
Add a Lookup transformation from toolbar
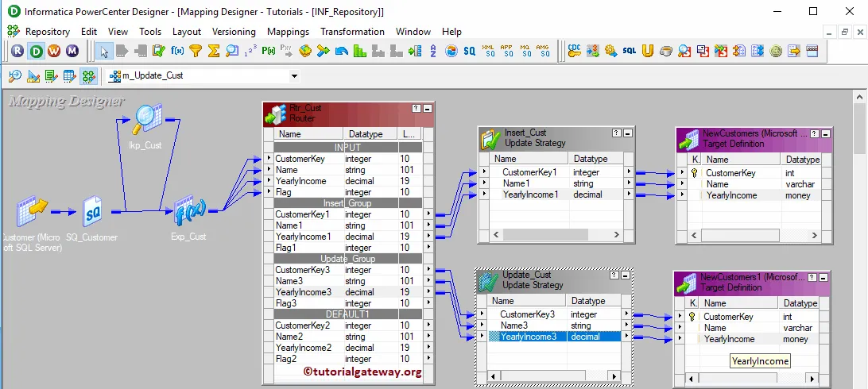pos(232,52)
